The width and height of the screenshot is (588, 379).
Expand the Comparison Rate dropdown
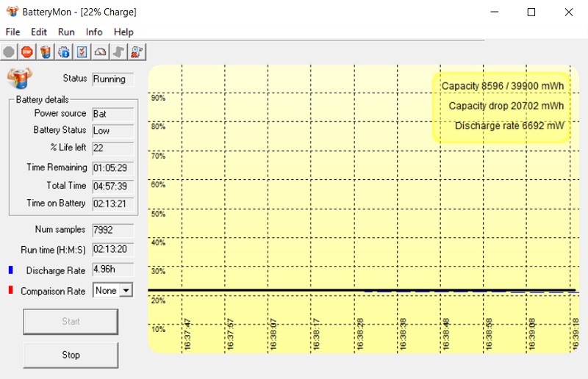126,291
